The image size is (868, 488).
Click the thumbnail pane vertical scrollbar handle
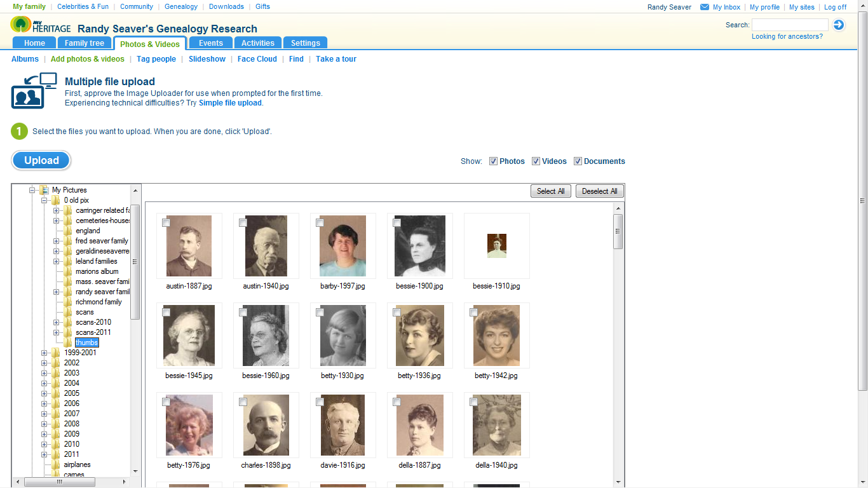(618, 231)
